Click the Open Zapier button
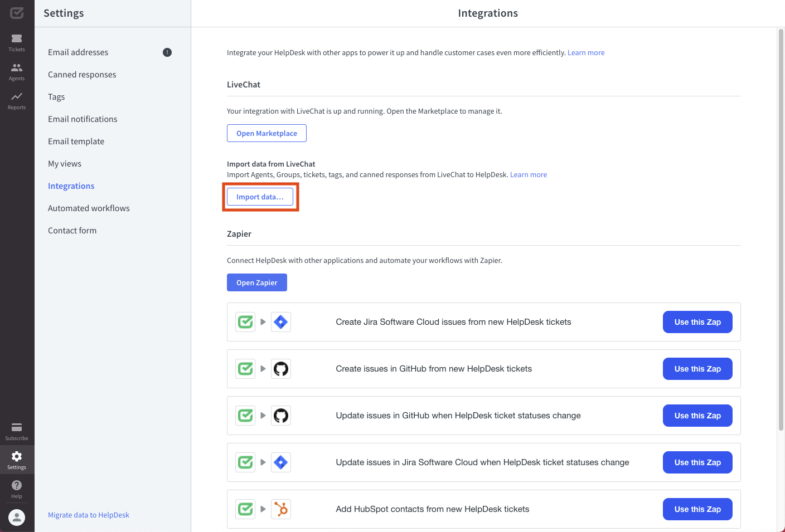Screen dimensions: 785x532 coord(257,282)
